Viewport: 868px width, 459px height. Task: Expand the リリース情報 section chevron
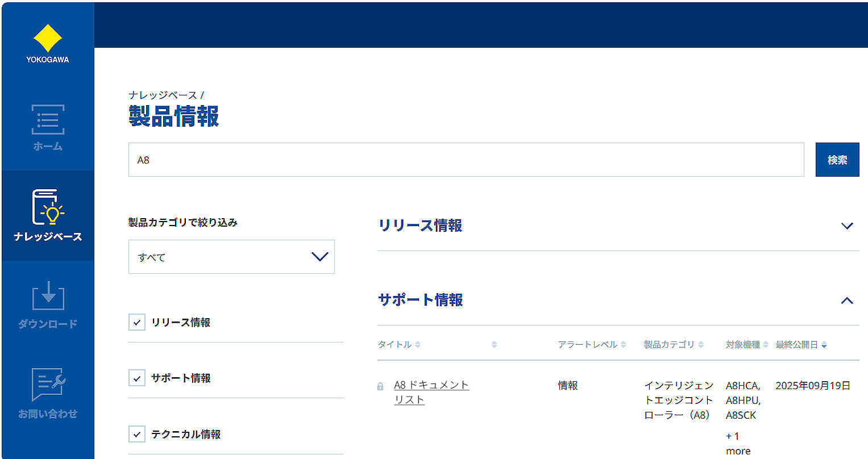coord(847,226)
